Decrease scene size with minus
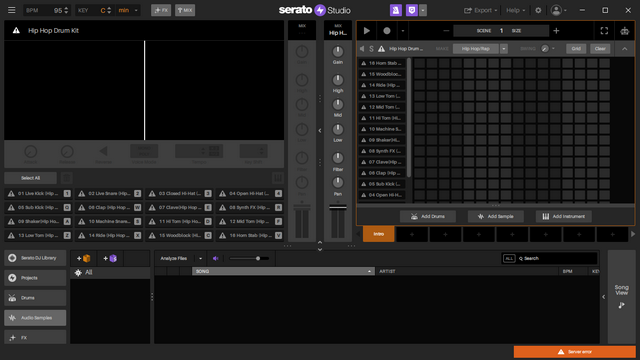 (x=446, y=31)
